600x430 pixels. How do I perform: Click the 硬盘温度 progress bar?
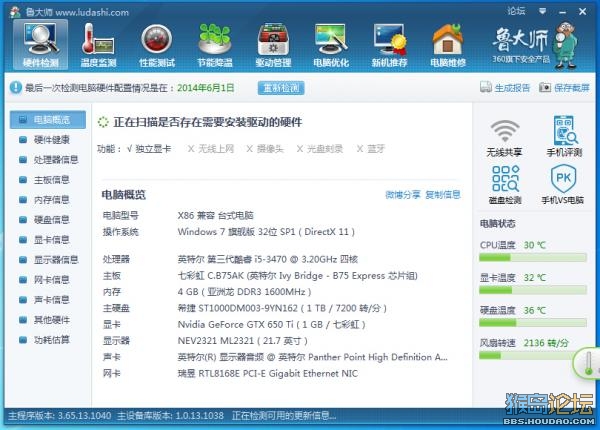533,323
